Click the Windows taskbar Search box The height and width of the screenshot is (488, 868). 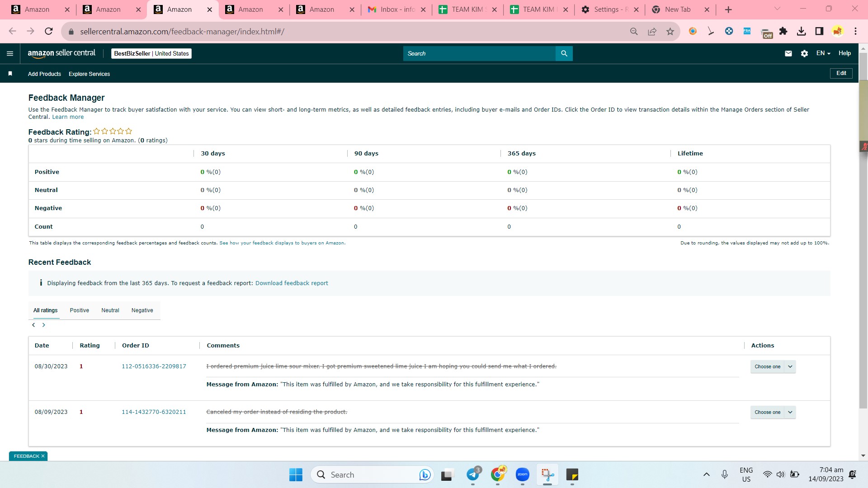[x=372, y=474]
